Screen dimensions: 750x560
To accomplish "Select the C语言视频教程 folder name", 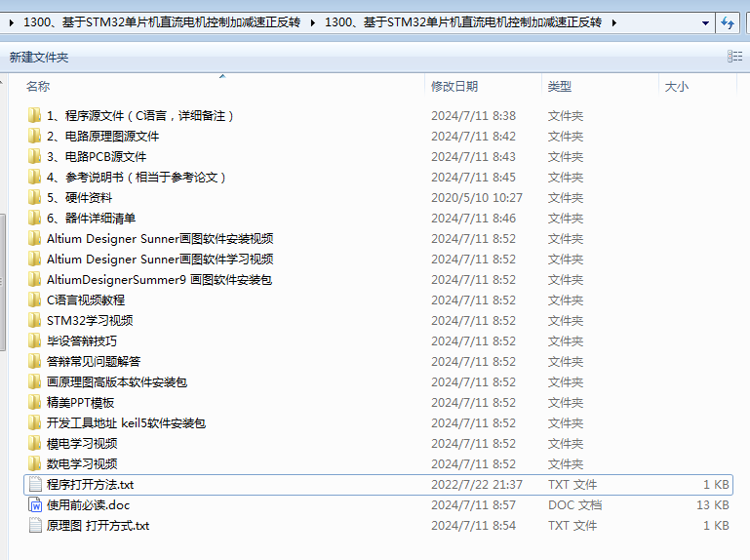I will click(x=86, y=300).
